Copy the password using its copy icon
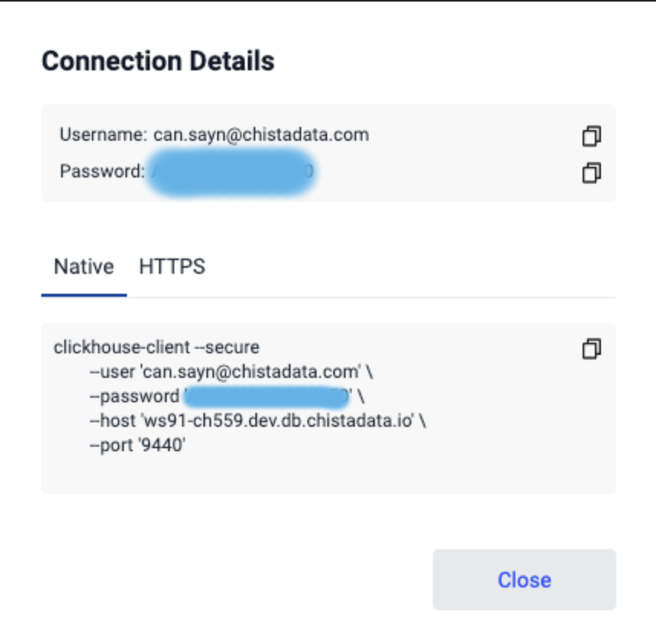 pos(592,173)
